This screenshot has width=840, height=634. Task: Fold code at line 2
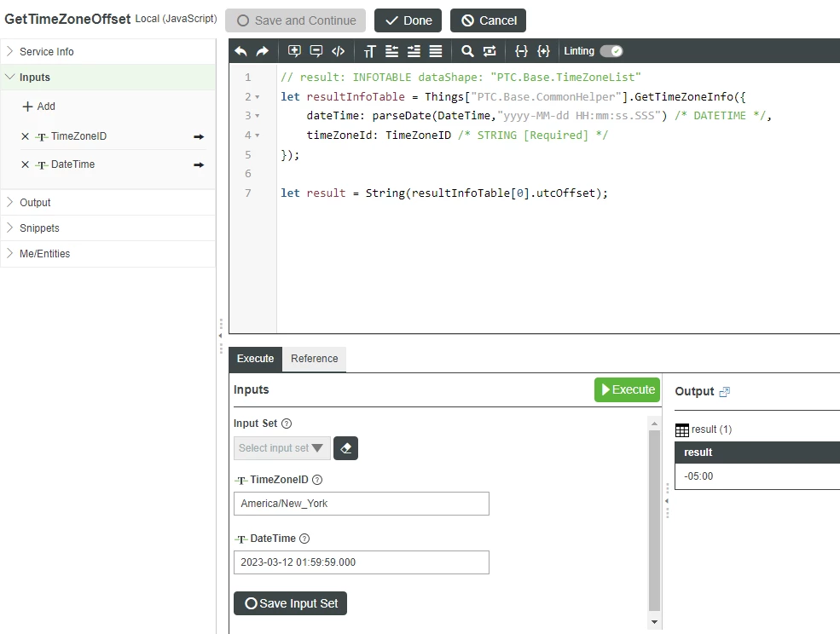pos(258,97)
